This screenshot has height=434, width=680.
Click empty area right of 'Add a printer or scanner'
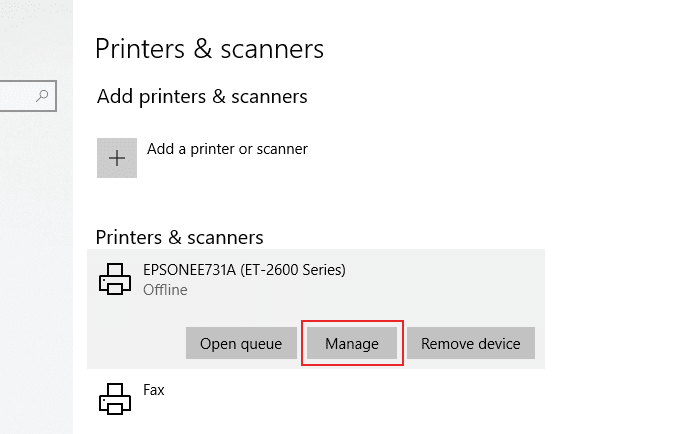pos(450,155)
